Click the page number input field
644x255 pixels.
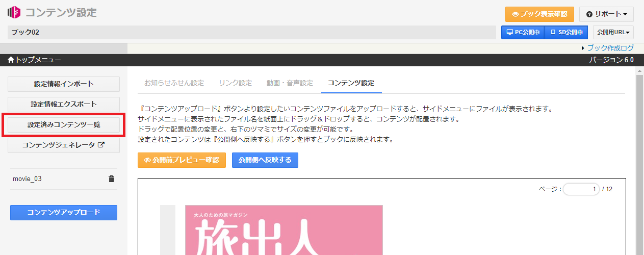pos(581,189)
